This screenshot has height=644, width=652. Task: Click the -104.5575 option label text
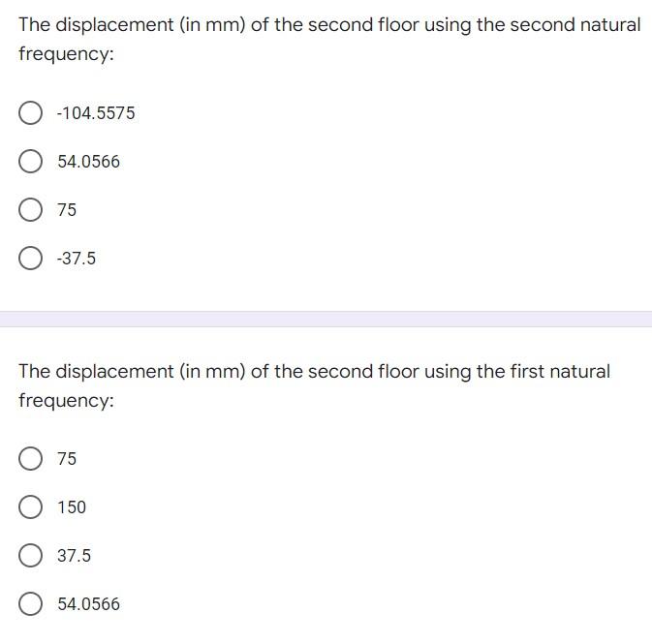click(x=96, y=113)
